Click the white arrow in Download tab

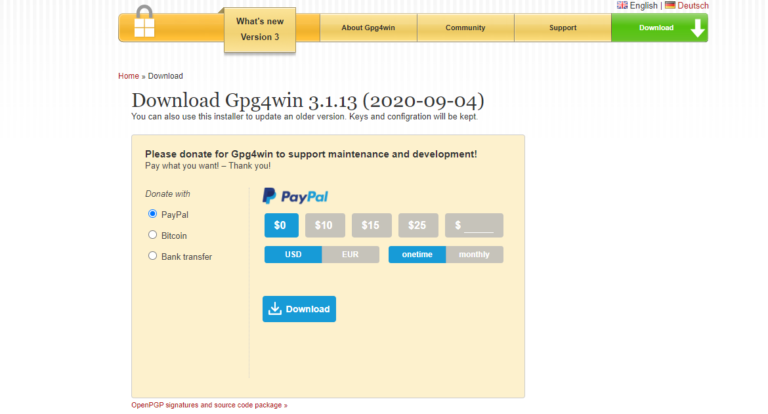coord(697,28)
